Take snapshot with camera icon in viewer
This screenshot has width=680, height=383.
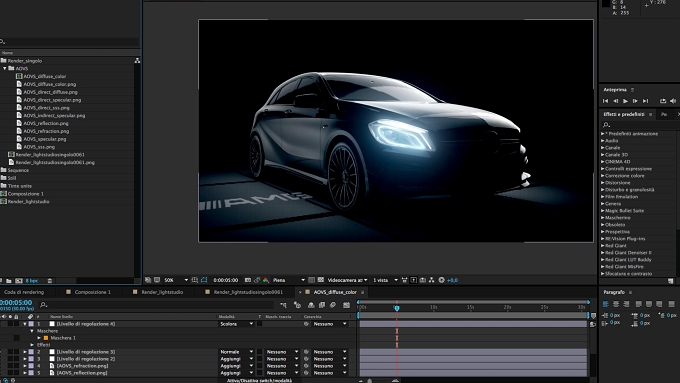(248, 280)
